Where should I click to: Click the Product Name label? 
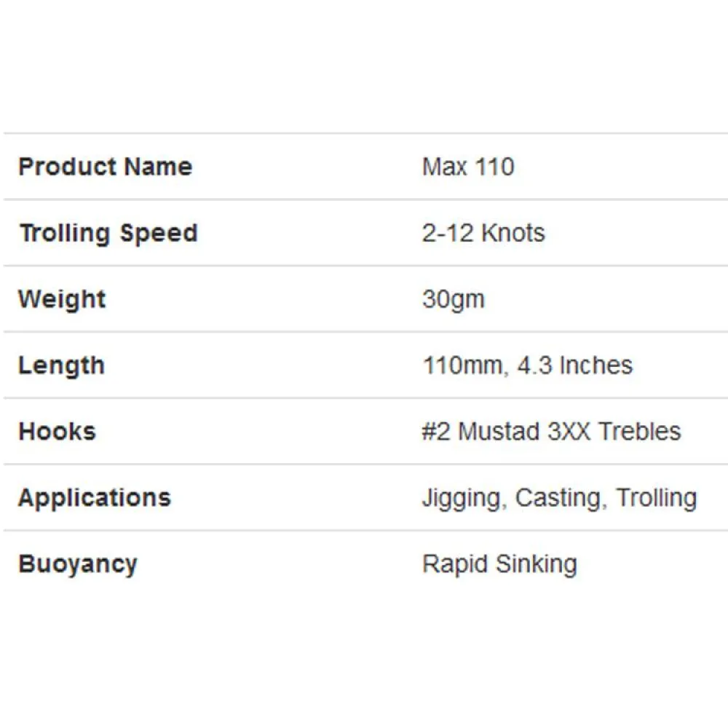106,167
